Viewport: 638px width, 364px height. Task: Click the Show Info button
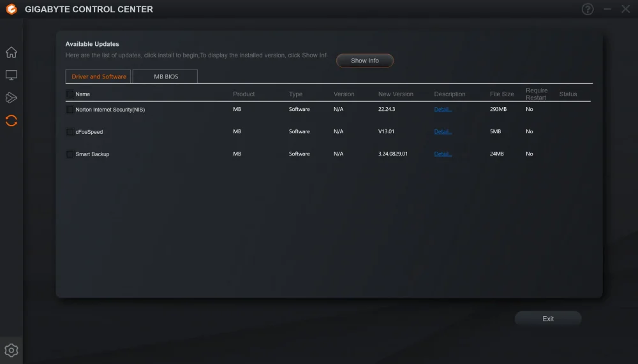coord(364,61)
